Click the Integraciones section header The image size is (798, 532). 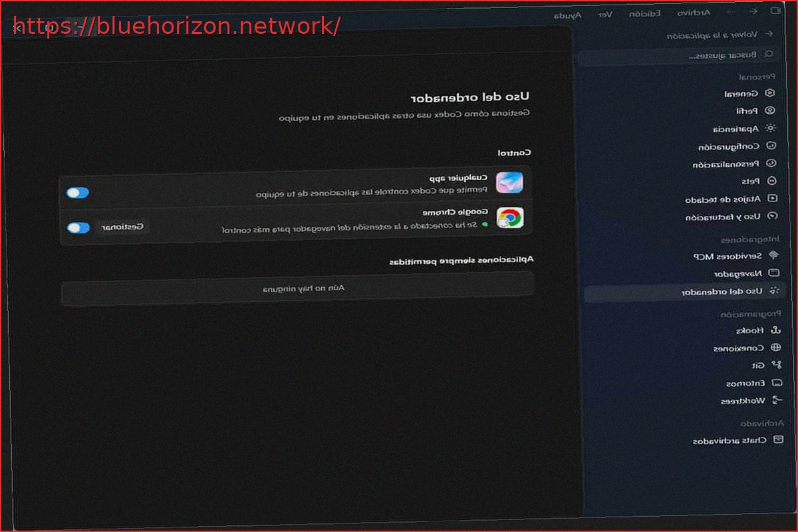[751, 238]
